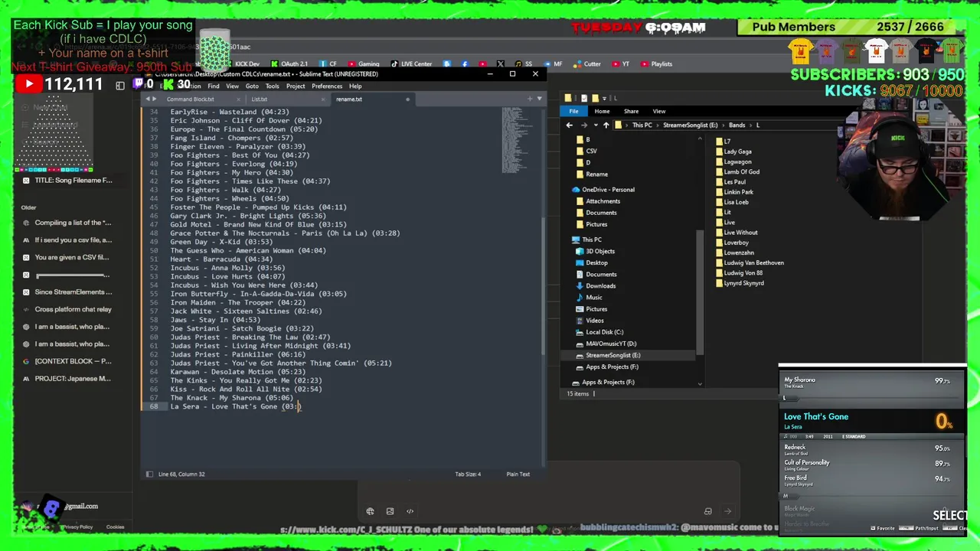
Task: Open the L7 folder
Action: (727, 142)
